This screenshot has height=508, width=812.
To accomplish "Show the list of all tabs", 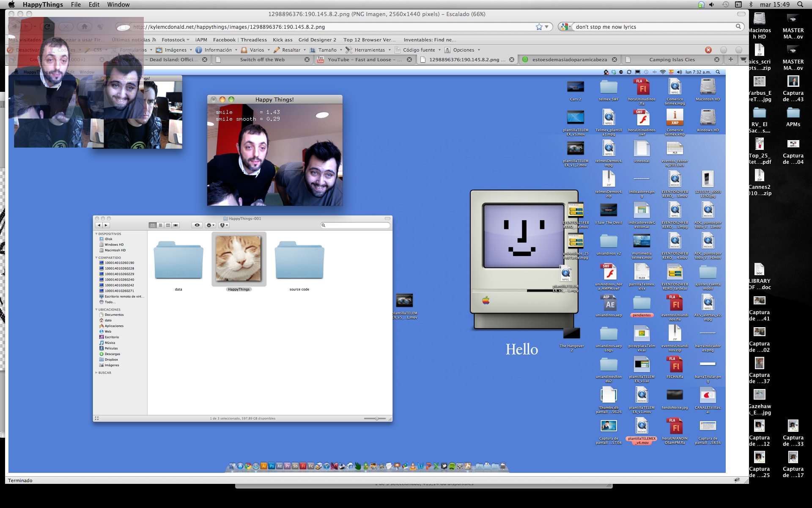I will point(743,59).
